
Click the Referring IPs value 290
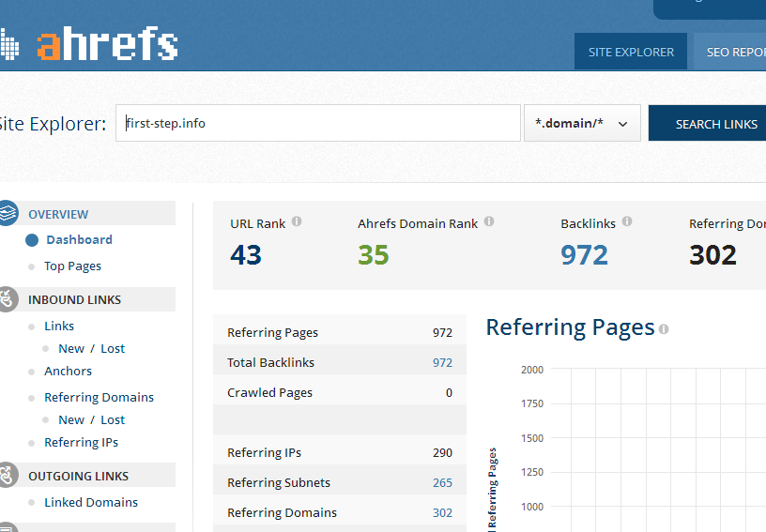click(x=442, y=453)
